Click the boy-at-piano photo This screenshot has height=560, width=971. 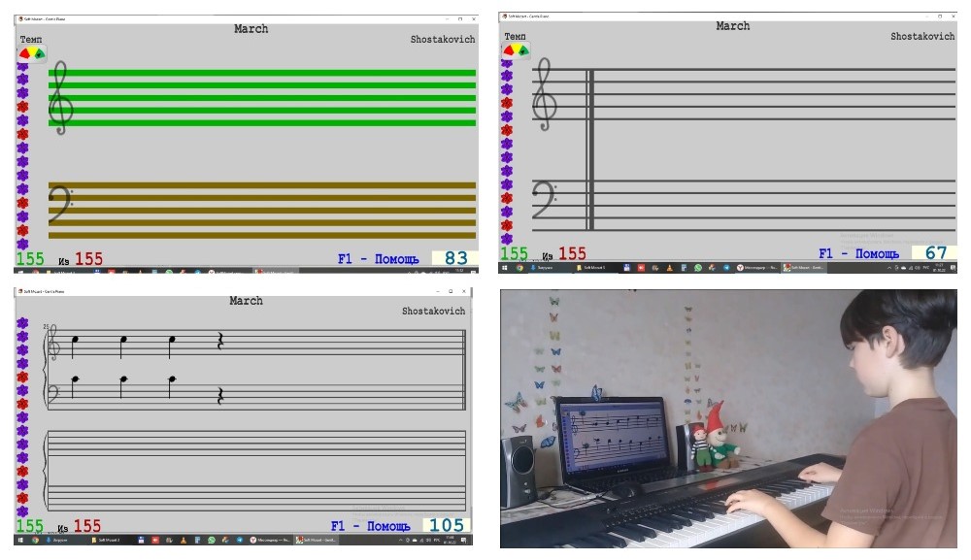728,418
